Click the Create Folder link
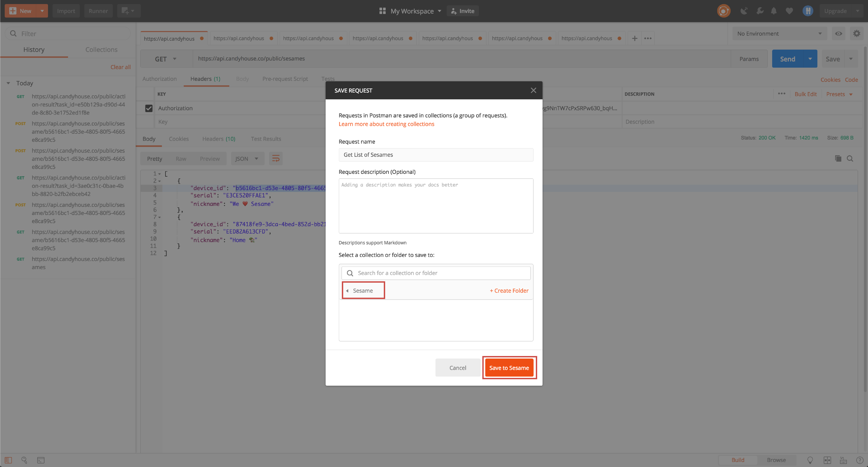Screen dimensions: 868x467 click(x=509, y=291)
